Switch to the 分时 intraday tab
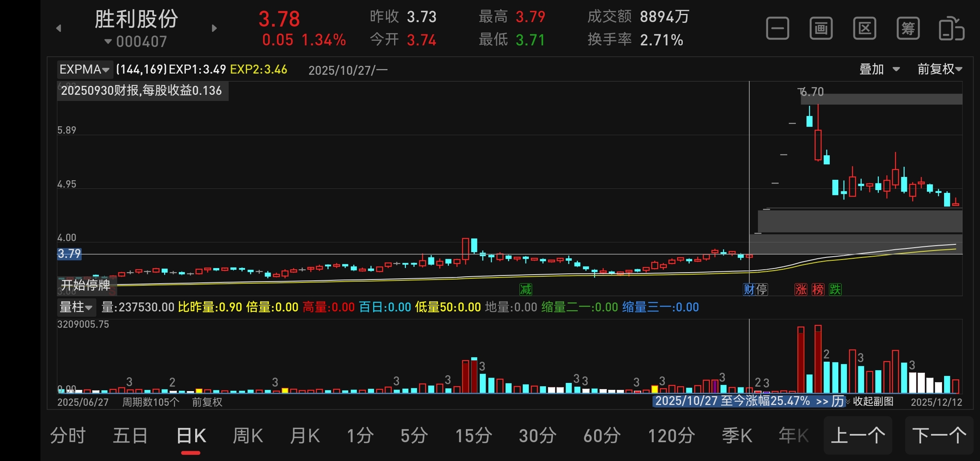Viewport: 980px width, 461px height. (x=68, y=436)
